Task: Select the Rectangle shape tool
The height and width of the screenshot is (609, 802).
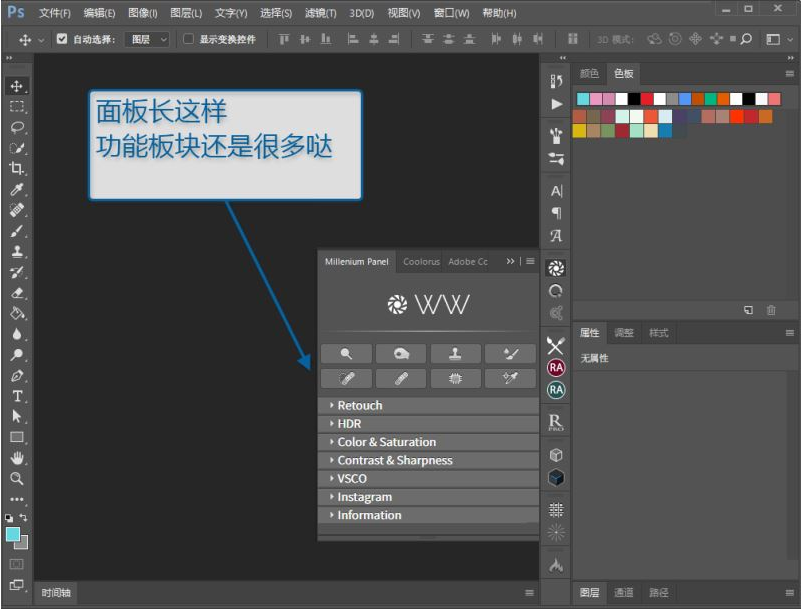Action: 17,438
